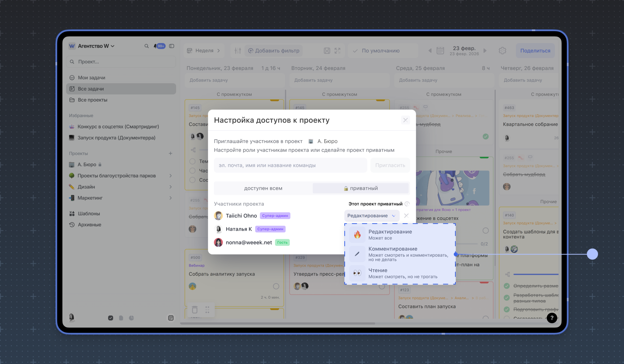
Task: Open the "Редактирование" role dropdown
Action: (371, 216)
